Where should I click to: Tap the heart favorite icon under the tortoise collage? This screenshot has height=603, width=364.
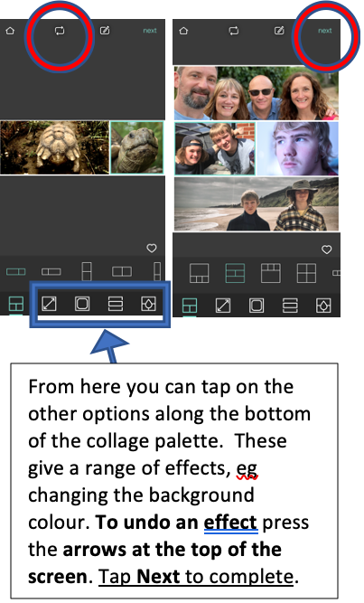[x=152, y=249]
